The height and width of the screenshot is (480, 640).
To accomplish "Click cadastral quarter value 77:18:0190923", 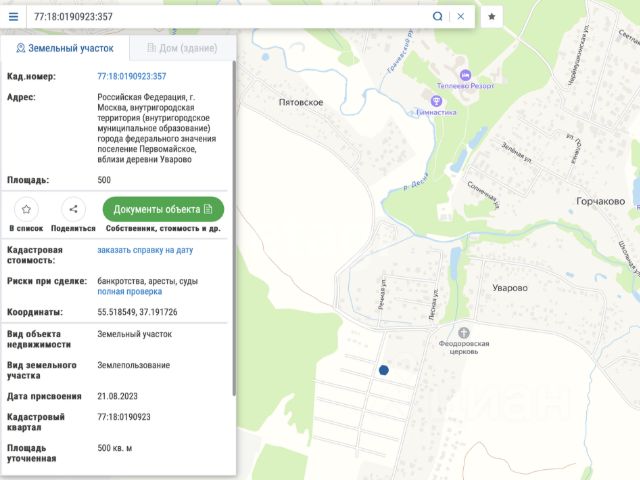I will pos(124,417).
